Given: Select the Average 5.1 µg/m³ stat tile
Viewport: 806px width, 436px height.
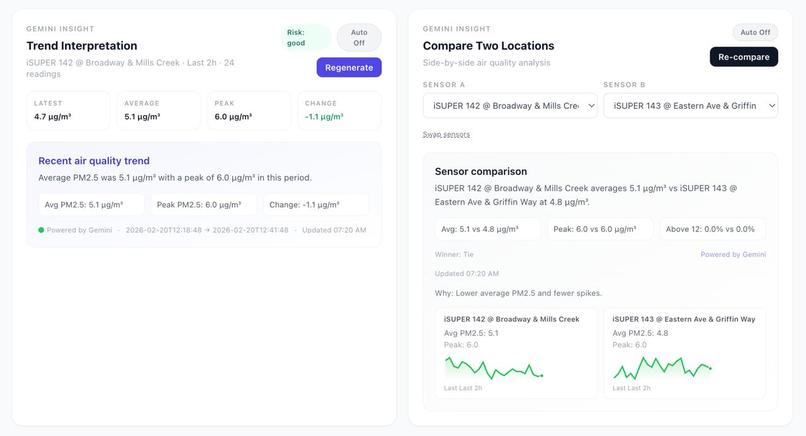Looking at the screenshot, I should click(x=158, y=111).
